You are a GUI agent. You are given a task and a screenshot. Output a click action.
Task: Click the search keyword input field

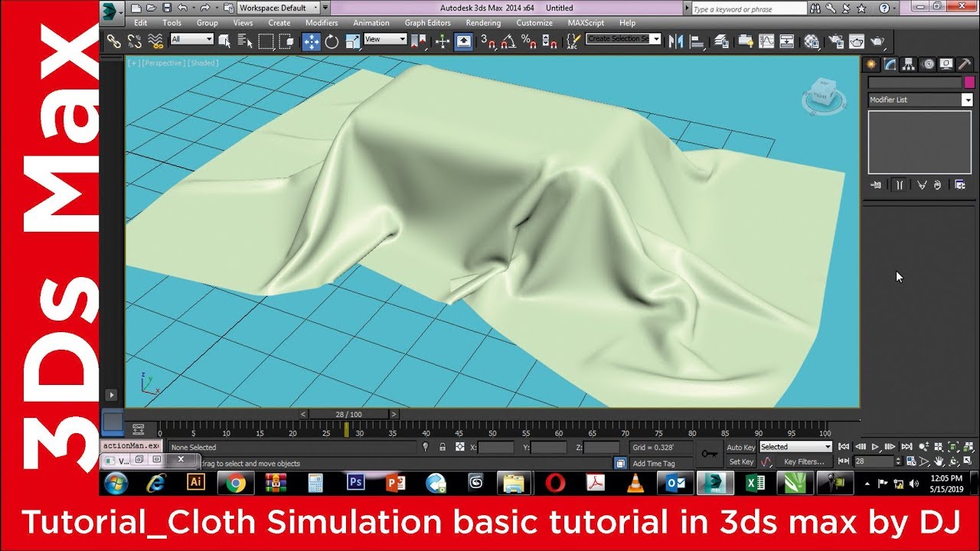tap(749, 9)
